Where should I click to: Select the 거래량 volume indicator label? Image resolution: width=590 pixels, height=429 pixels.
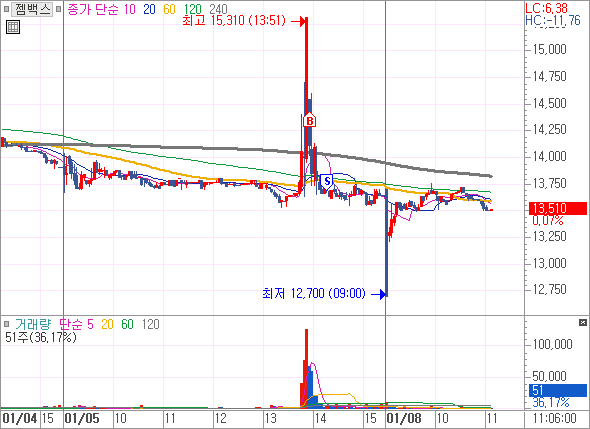[x=33, y=324]
